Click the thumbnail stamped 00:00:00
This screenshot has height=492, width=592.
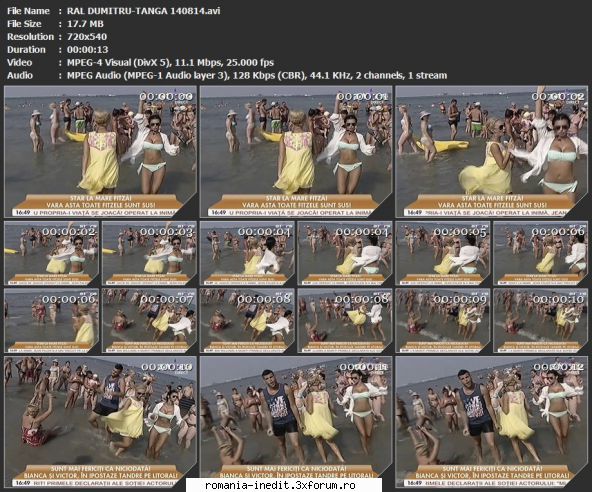point(100,152)
